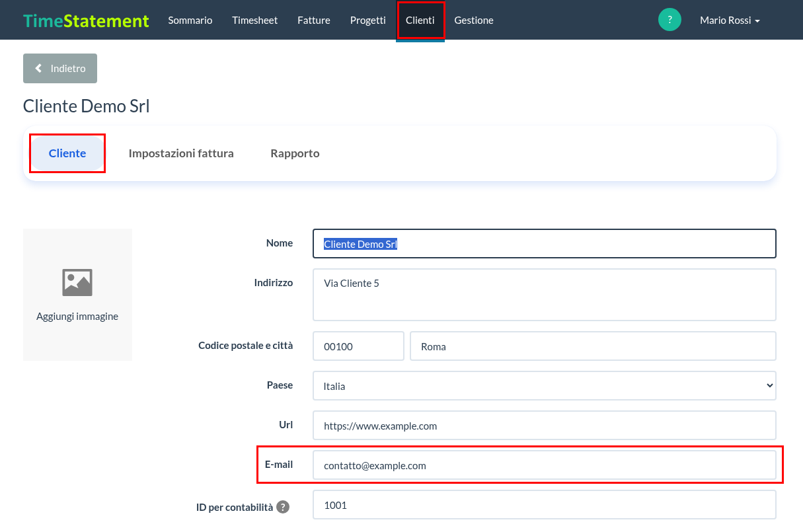Screen dimensions: 803x532
Task: Click the postal code field containing 00100
Action: click(358, 346)
